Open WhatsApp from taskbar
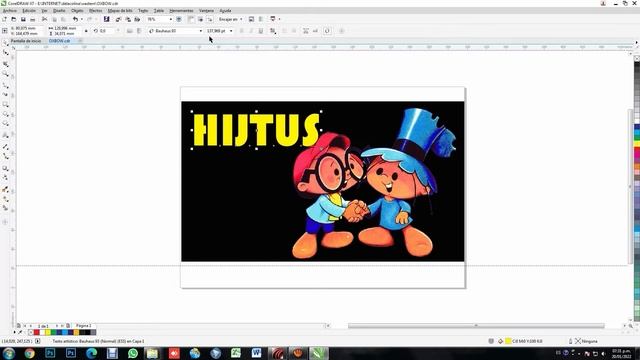The image size is (640, 360). (132, 353)
